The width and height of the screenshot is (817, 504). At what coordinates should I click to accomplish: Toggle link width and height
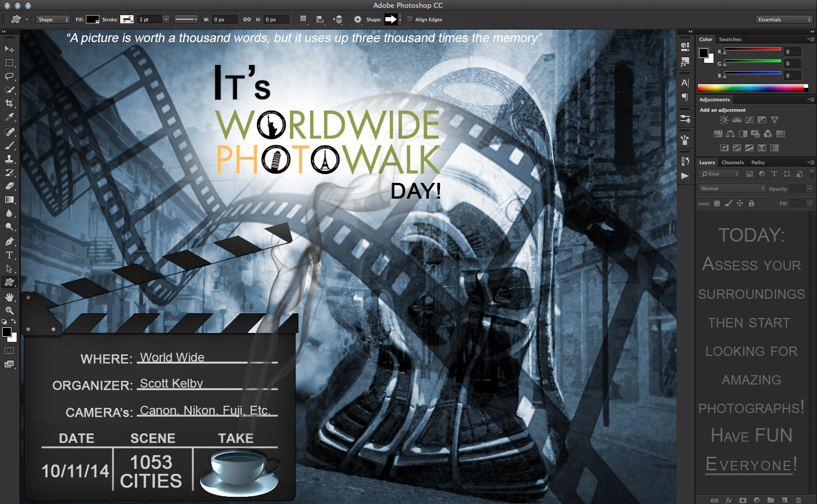(247, 19)
